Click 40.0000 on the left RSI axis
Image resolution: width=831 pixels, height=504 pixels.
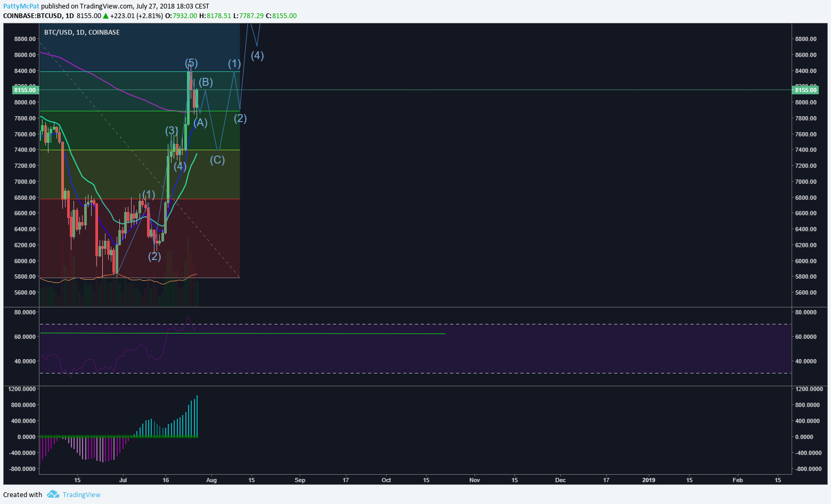(25, 361)
